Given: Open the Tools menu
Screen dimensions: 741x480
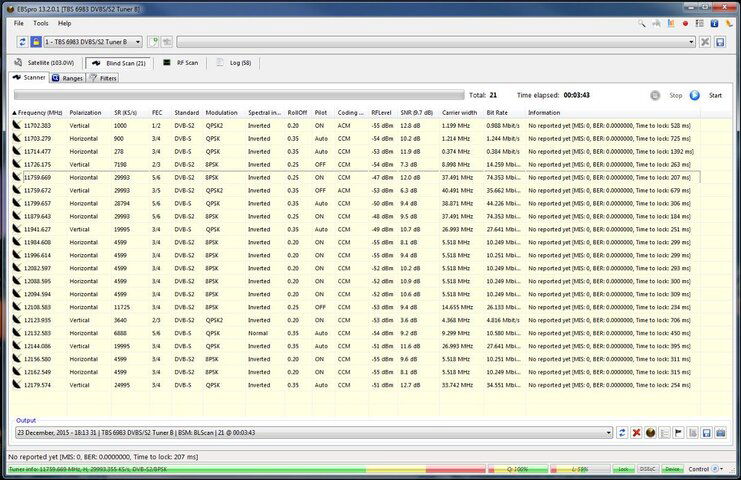Looking at the screenshot, I should click(x=40, y=22).
